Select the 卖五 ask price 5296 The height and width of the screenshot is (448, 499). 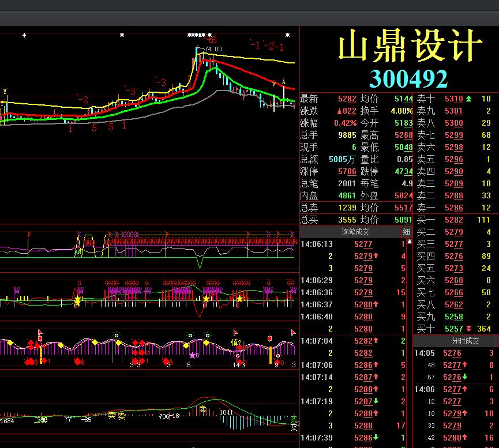[x=454, y=159]
